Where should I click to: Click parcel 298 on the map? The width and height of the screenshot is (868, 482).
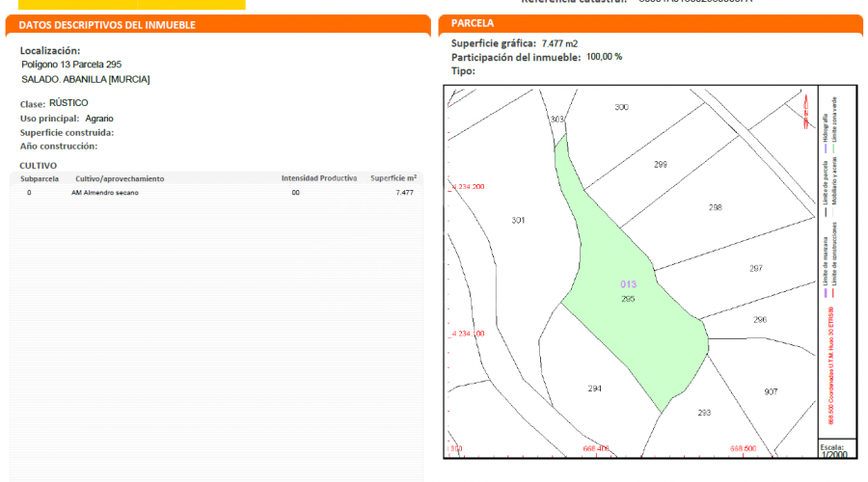[715, 207]
